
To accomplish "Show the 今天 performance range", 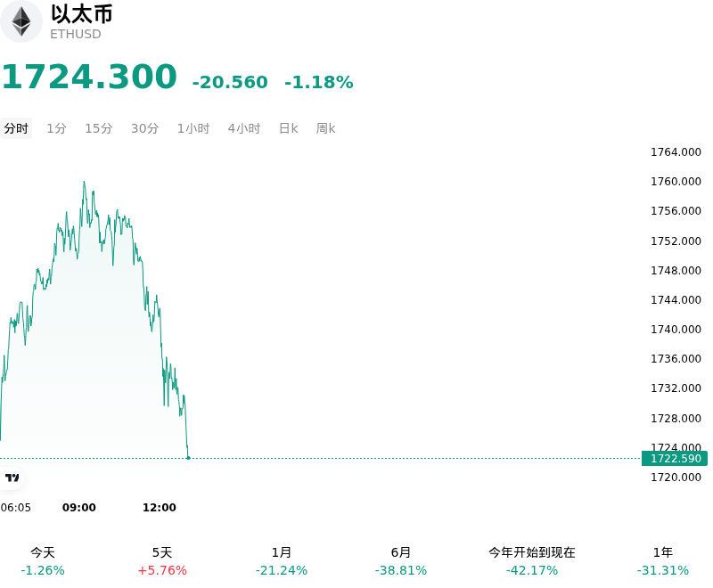I will [43, 561].
